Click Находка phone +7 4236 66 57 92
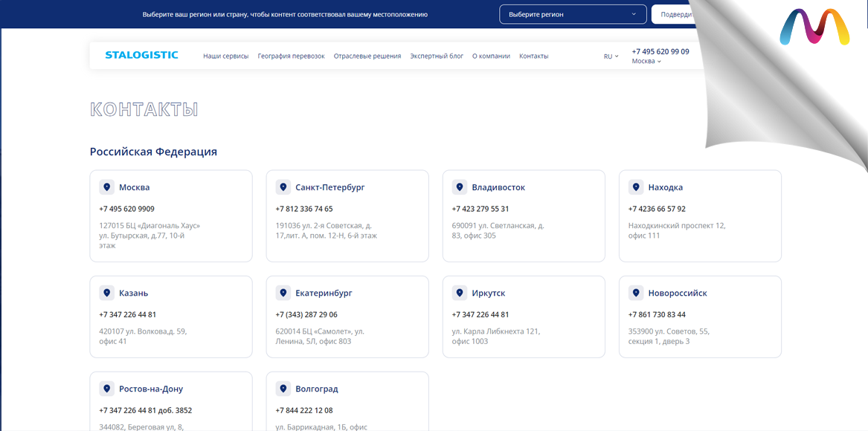This screenshot has width=868, height=431. (657, 209)
